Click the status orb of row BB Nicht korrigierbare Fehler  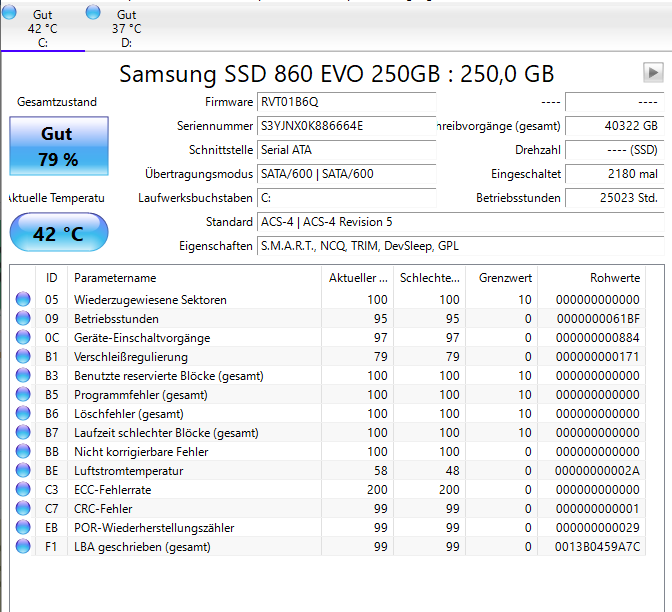[23, 451]
